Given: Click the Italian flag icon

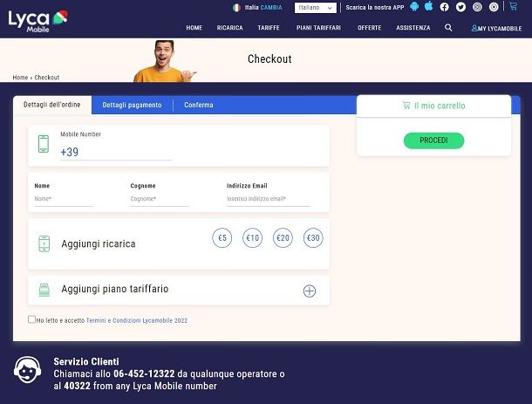Looking at the screenshot, I should click(x=236, y=8).
